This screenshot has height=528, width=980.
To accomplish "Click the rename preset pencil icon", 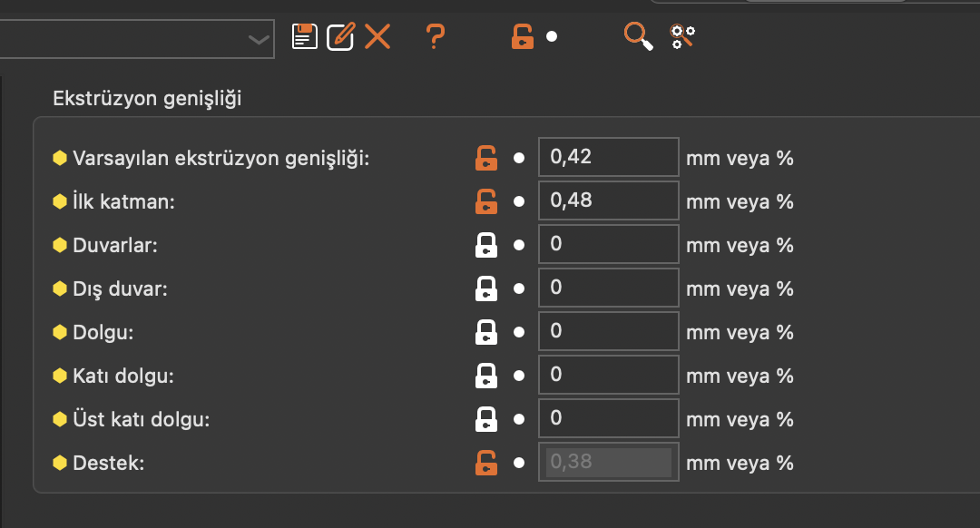I will pyautogui.click(x=340, y=36).
